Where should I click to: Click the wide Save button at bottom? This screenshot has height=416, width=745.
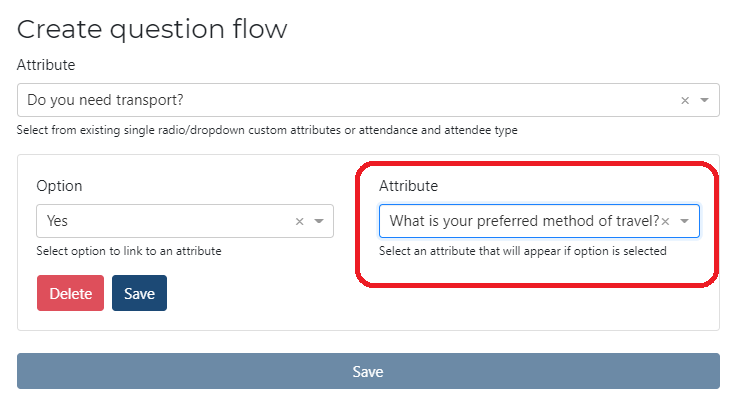coord(368,371)
